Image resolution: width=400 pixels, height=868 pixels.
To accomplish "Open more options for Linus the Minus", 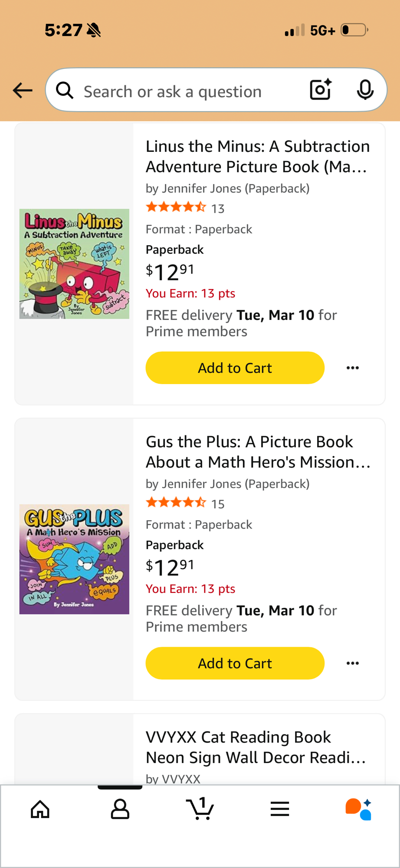I will pyautogui.click(x=353, y=368).
